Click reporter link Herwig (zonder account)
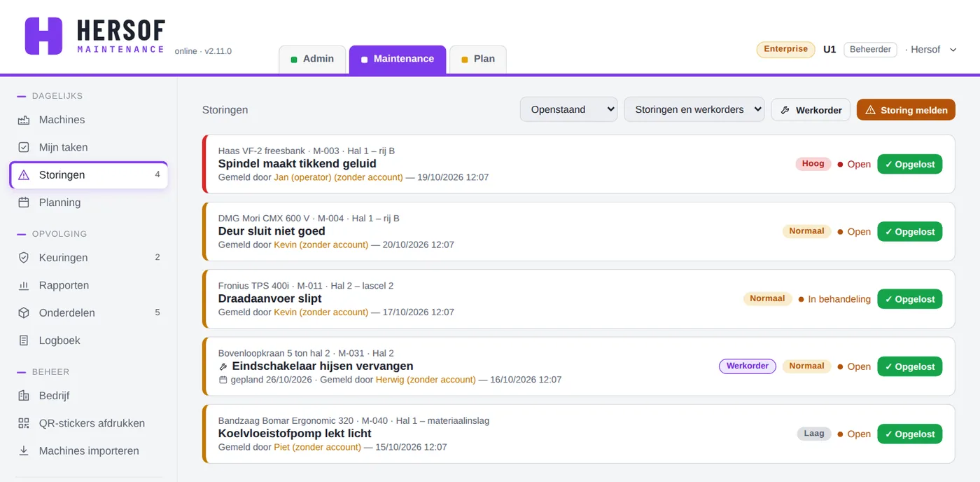The height and width of the screenshot is (482, 980). [426, 380]
